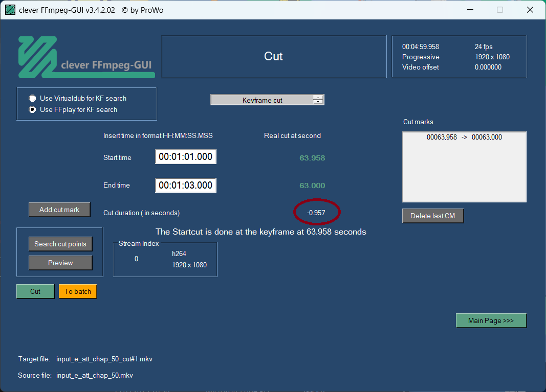
Task: Click the Cut marks heading
Action: click(418, 122)
